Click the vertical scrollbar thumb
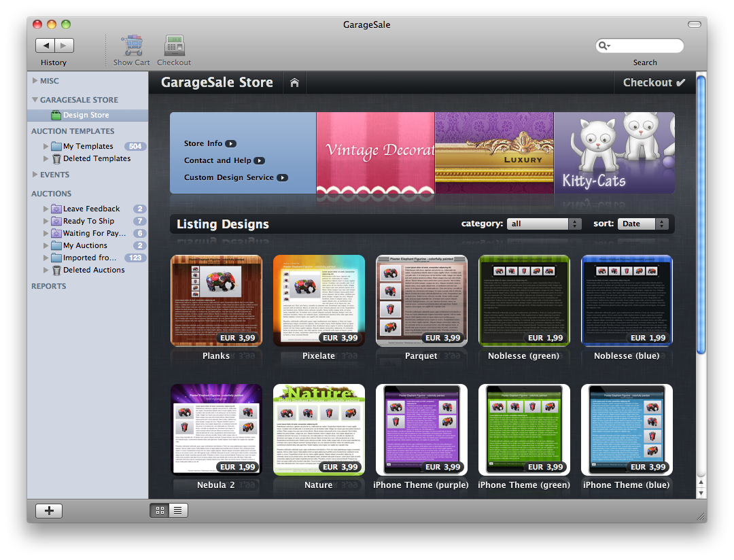The width and height of the screenshot is (734, 560). click(x=701, y=215)
